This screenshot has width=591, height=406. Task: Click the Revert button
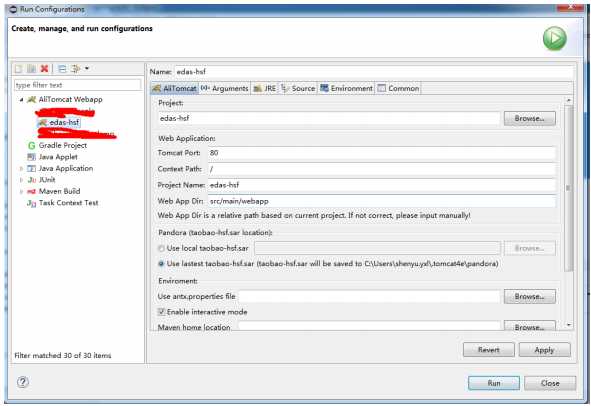tap(488, 350)
